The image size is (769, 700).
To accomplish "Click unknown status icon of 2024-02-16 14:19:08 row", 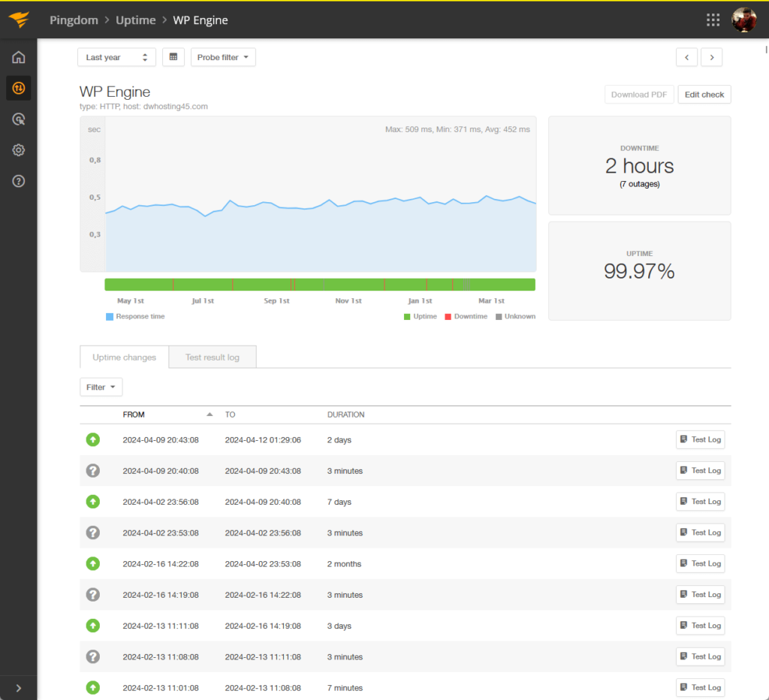I will click(92, 595).
